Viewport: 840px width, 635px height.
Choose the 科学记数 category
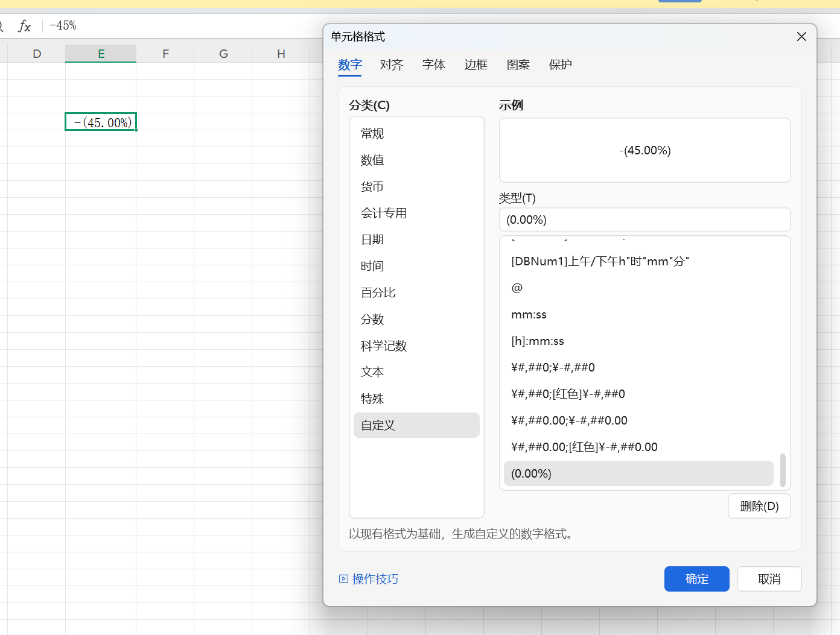pos(416,346)
